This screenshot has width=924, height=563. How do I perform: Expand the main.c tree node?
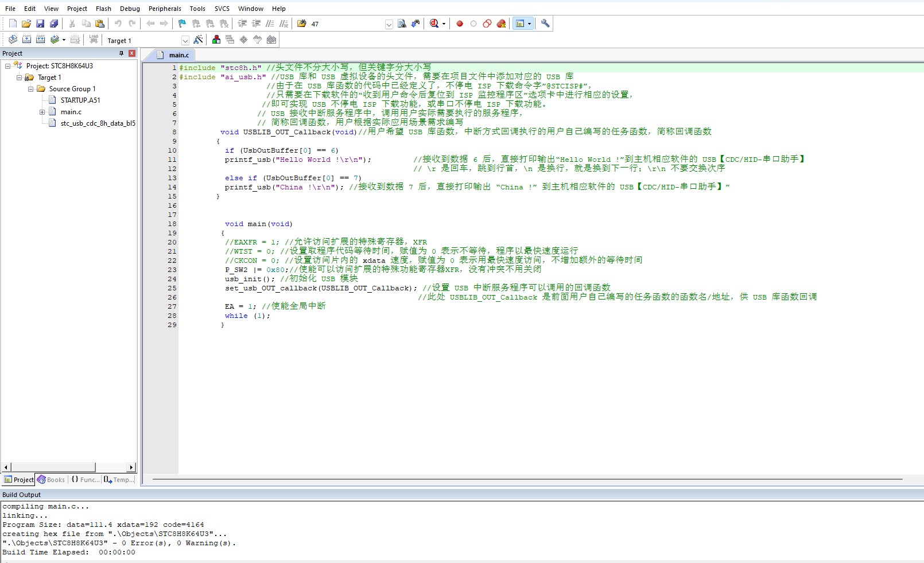tap(42, 112)
